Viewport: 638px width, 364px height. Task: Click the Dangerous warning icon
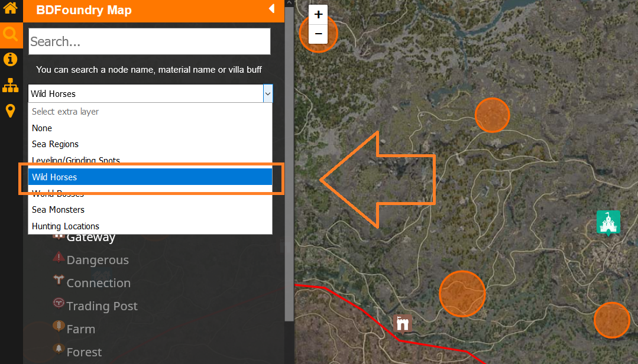59,256
